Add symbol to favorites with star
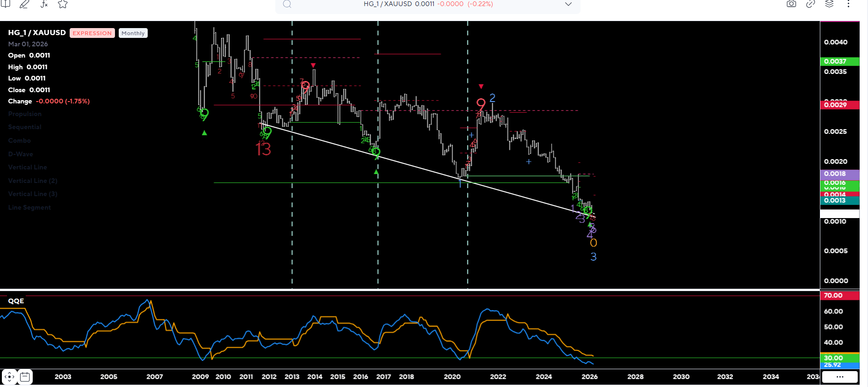 click(x=63, y=4)
